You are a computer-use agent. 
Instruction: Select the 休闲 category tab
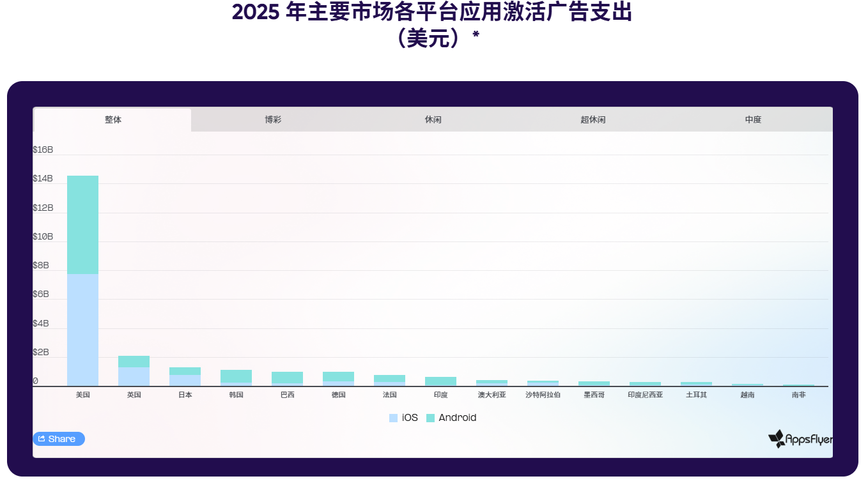pyautogui.click(x=433, y=120)
